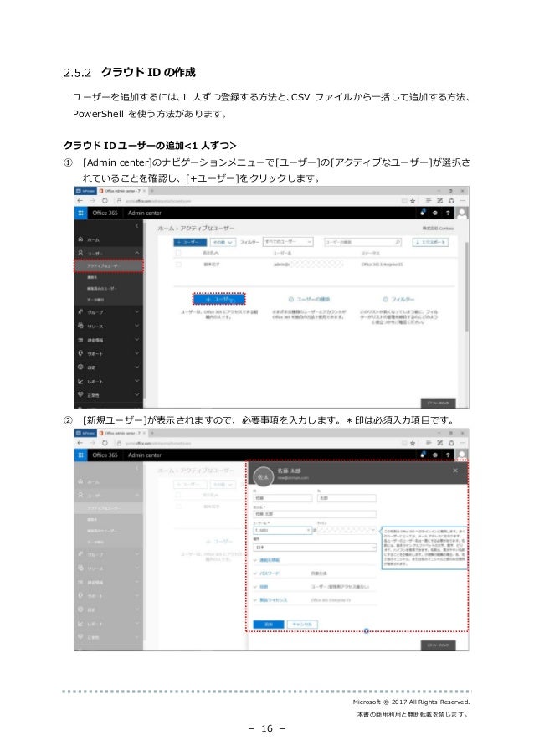
Task: Click the blue 追加 button in new user panel
Action: click(269, 624)
